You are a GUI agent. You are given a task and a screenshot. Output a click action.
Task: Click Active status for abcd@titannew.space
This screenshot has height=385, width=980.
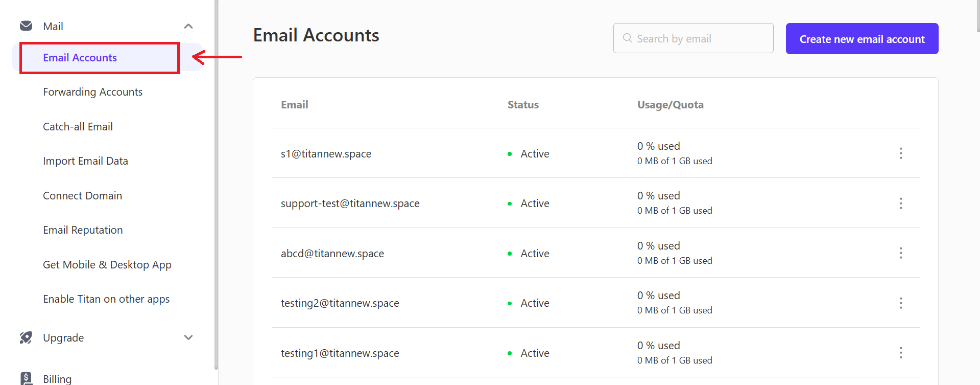(x=535, y=254)
